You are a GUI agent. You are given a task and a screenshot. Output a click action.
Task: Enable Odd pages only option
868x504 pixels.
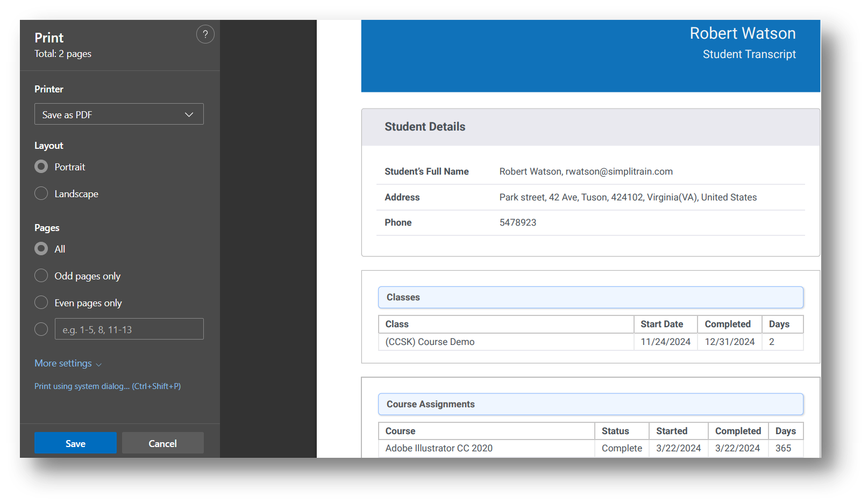click(41, 276)
